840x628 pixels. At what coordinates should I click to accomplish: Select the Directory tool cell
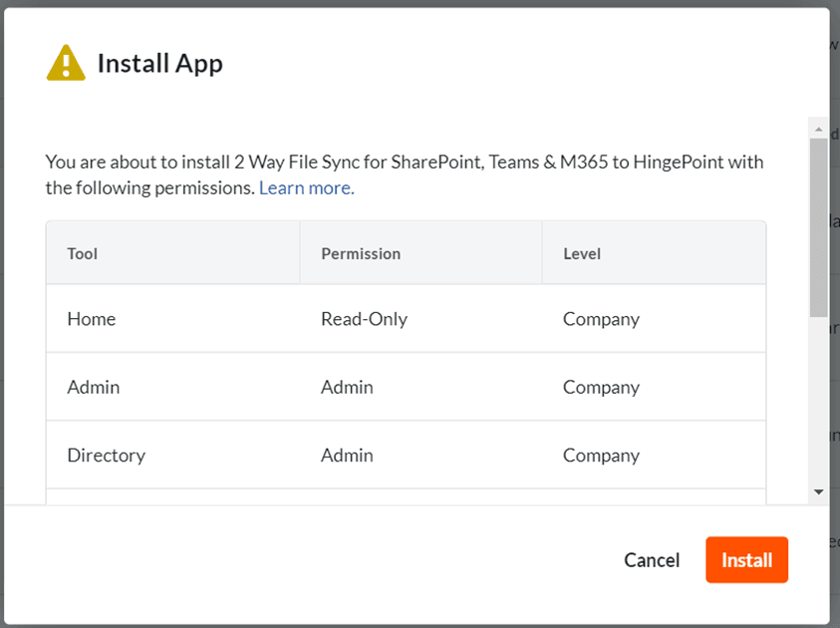pyautogui.click(x=107, y=455)
